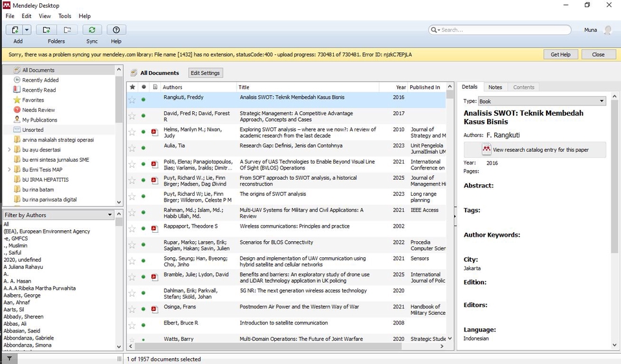Open the Help toolbar icon

pos(116,30)
